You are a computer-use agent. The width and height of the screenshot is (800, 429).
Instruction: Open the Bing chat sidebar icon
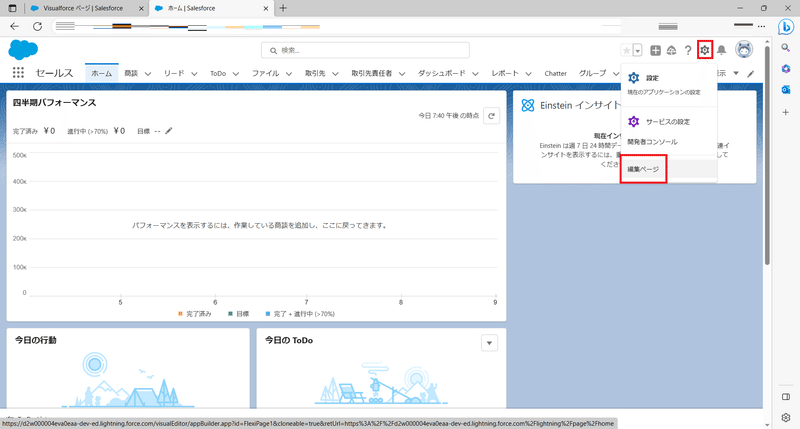[x=786, y=27]
